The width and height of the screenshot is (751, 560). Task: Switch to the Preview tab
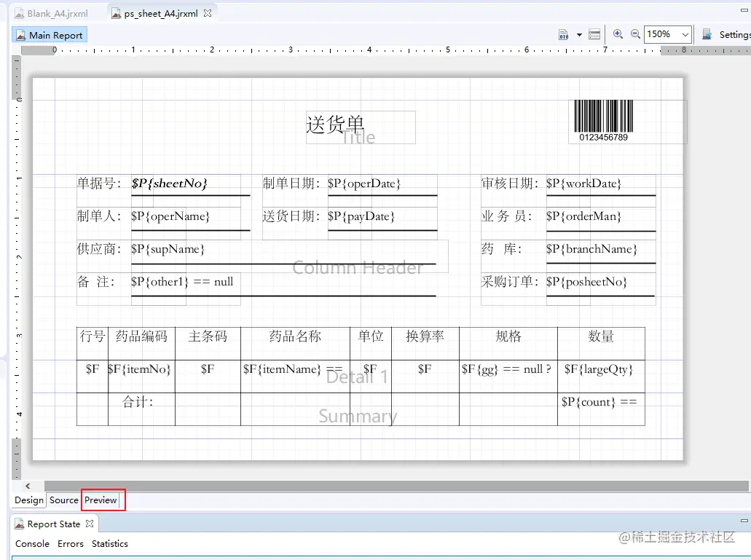click(101, 500)
